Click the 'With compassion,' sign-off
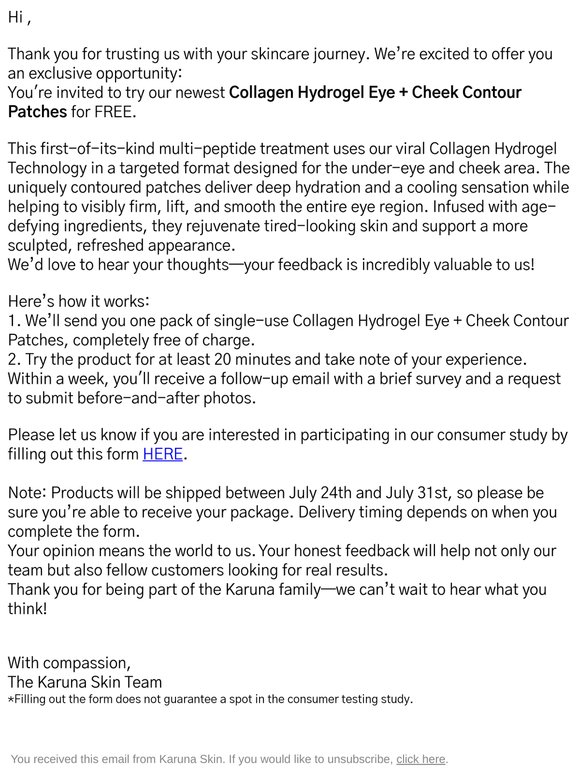 pyautogui.click(x=69, y=663)
